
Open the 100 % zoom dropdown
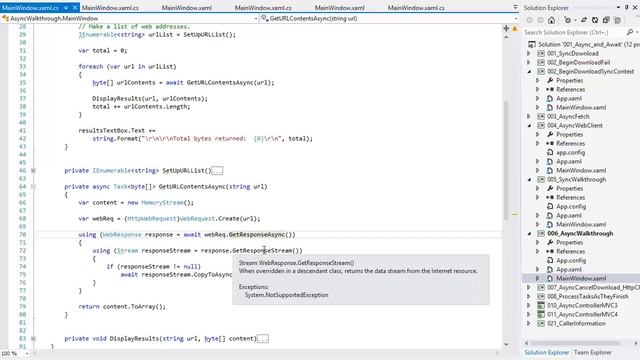pyautogui.click(x=27, y=353)
